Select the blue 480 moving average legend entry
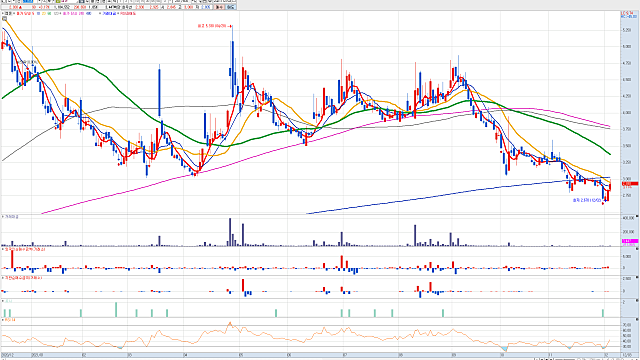The height and width of the screenshot is (360, 640). click(89, 13)
